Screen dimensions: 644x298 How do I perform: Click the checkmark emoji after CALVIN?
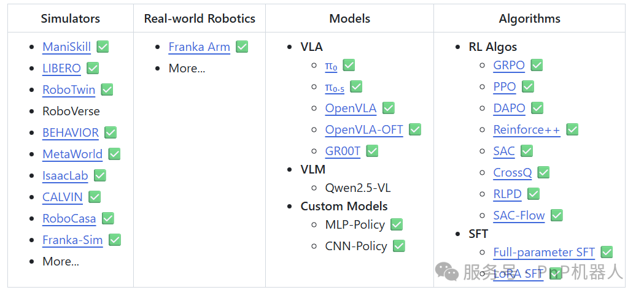[x=95, y=197]
